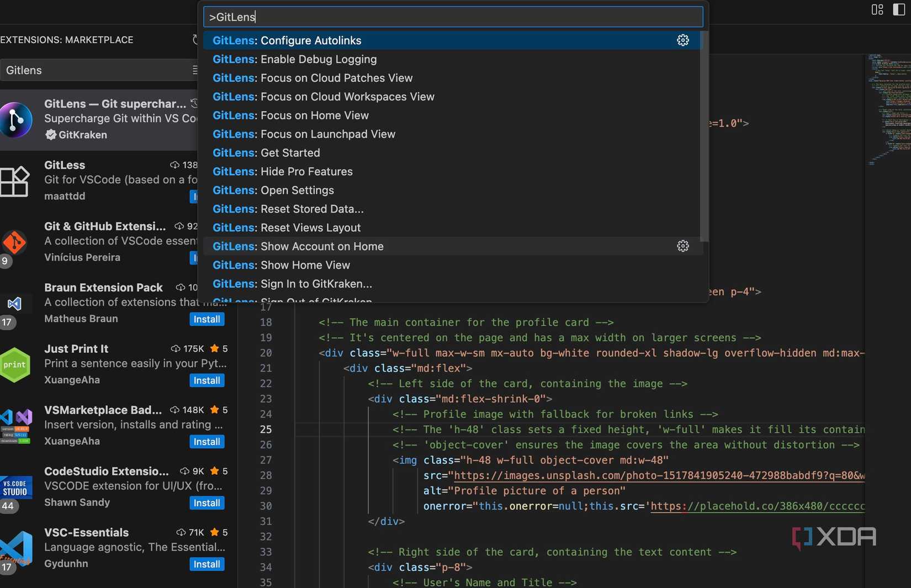
Task: Click the VSC-Essentials extension icon
Action: point(15,549)
